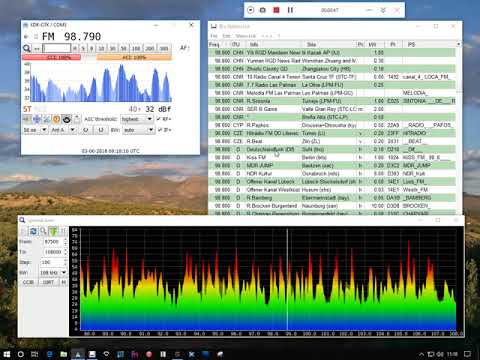The image size is (480, 360).
Task: Click the refresh icon in spectral scan window
Action: (x=33, y=231)
